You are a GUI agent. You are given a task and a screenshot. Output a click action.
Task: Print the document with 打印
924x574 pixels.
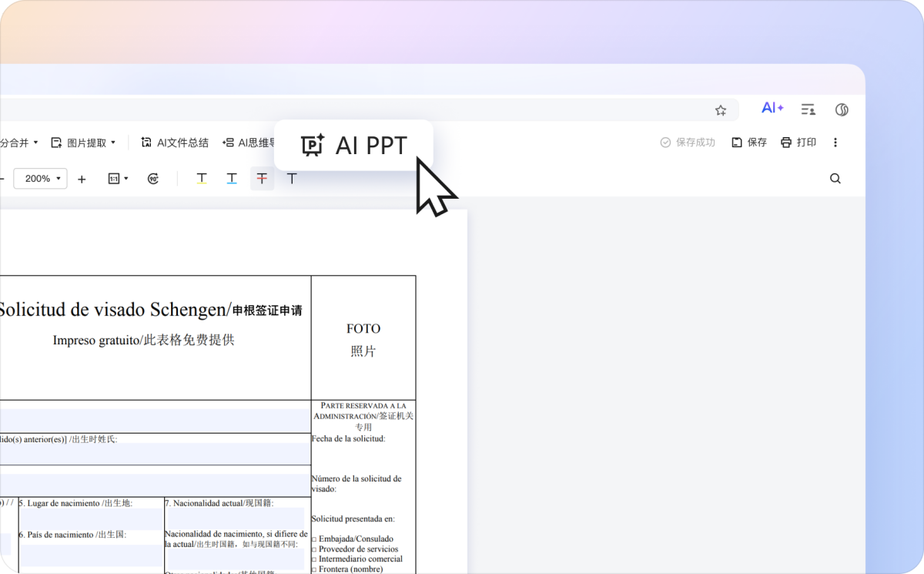(x=798, y=142)
